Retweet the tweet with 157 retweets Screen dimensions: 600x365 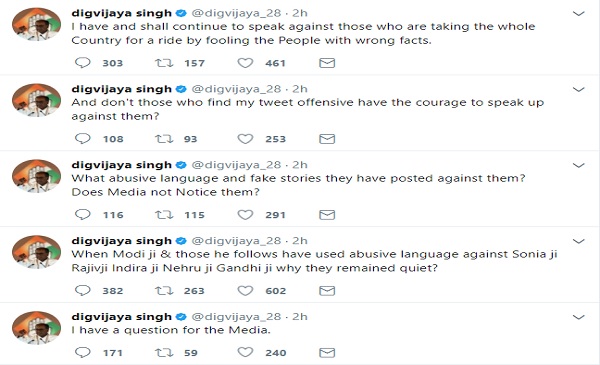(x=164, y=62)
